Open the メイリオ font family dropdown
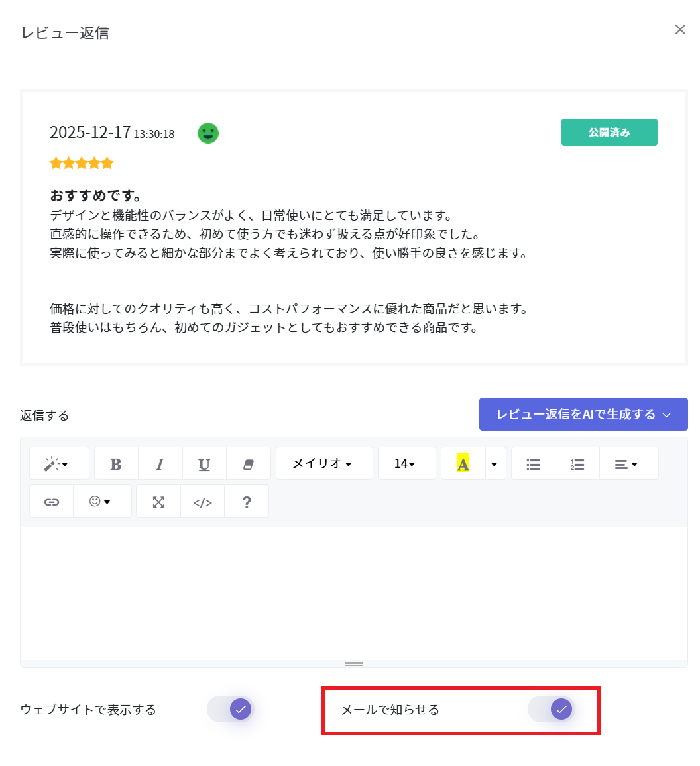Screen dimensions: 700x766 pos(323,464)
